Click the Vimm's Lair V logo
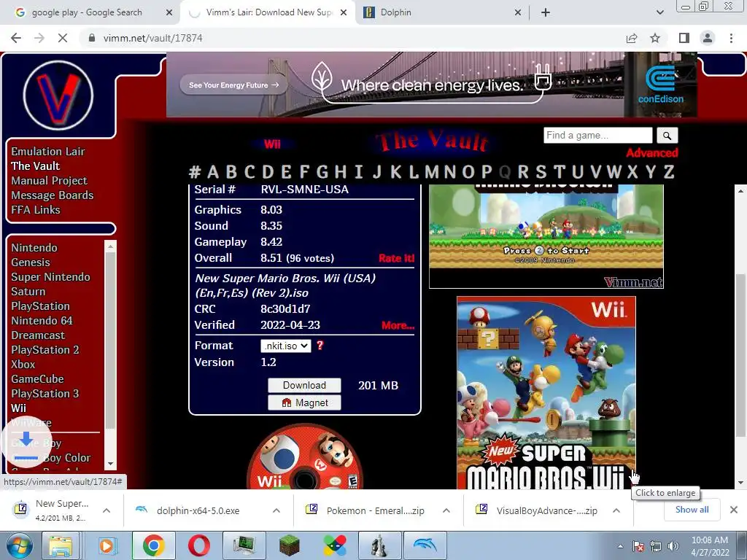The height and width of the screenshot is (560, 747). (x=58, y=96)
